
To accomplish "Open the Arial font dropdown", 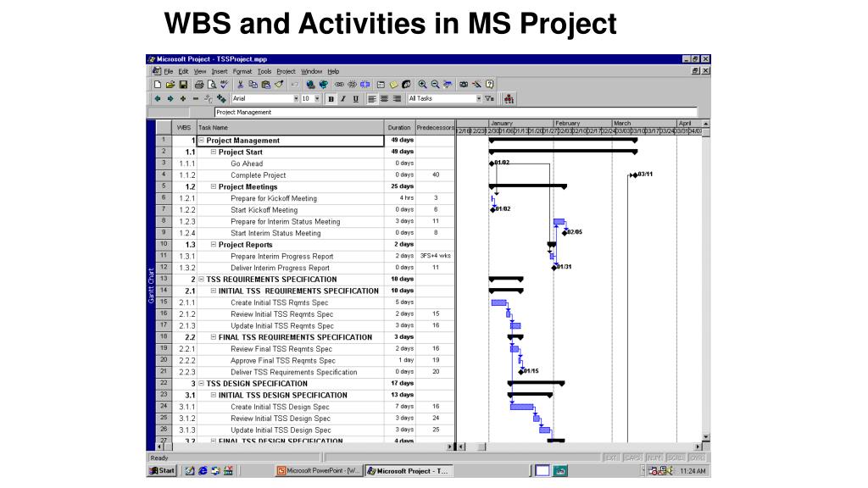I will click(x=296, y=98).
